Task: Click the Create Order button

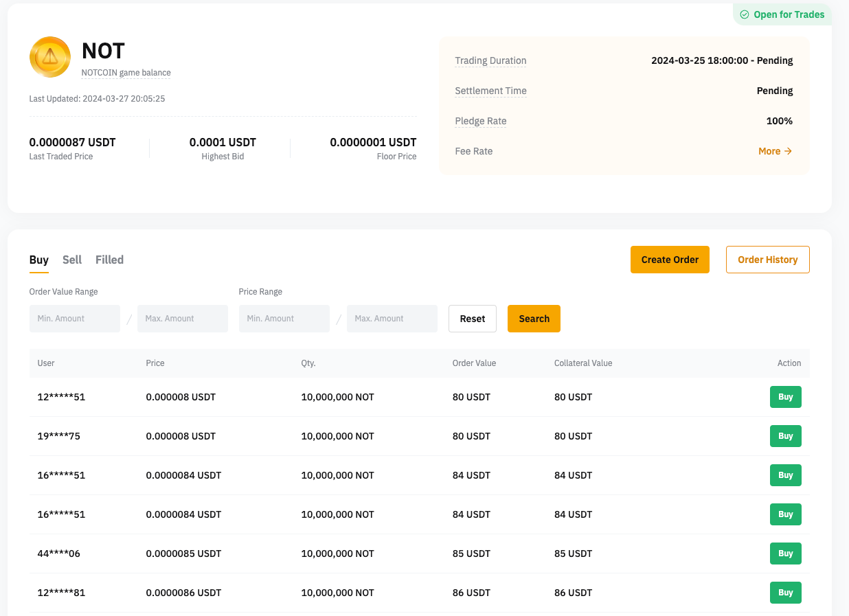Action: (670, 260)
